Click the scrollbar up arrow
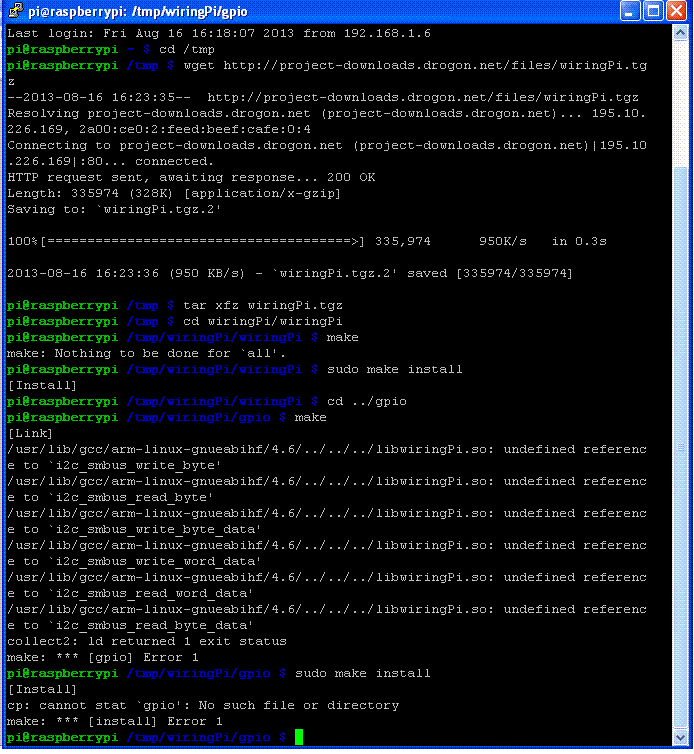This screenshot has height=754, width=694. pyautogui.click(x=680, y=33)
